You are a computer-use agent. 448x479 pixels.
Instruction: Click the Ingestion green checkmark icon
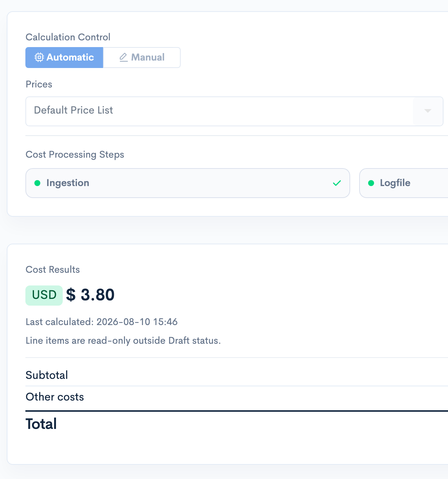coord(337,183)
